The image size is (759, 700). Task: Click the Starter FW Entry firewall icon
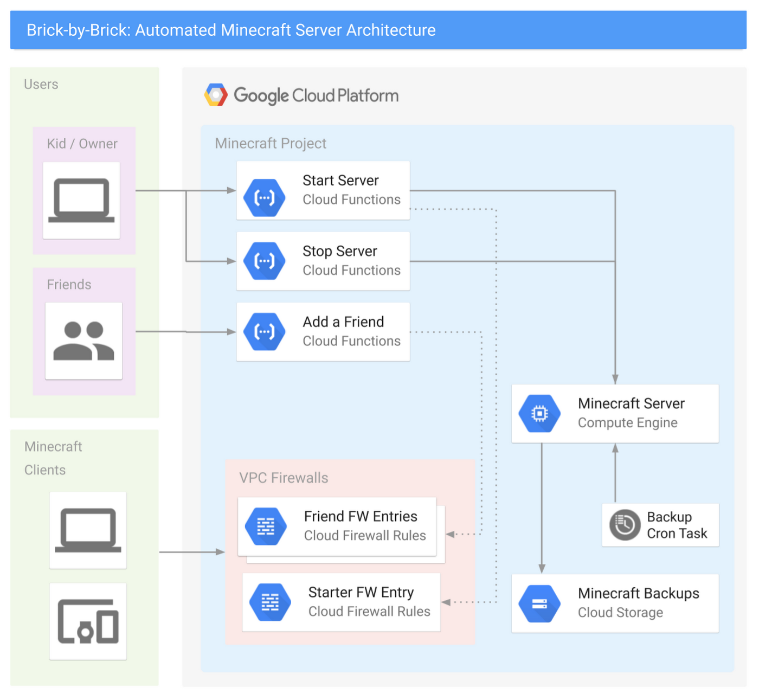coord(270,602)
